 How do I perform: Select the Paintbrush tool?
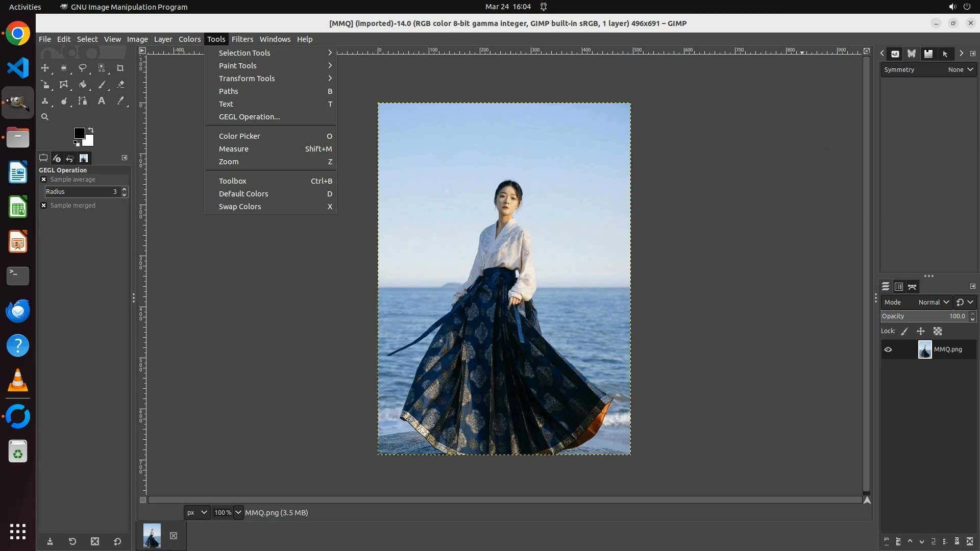(102, 85)
